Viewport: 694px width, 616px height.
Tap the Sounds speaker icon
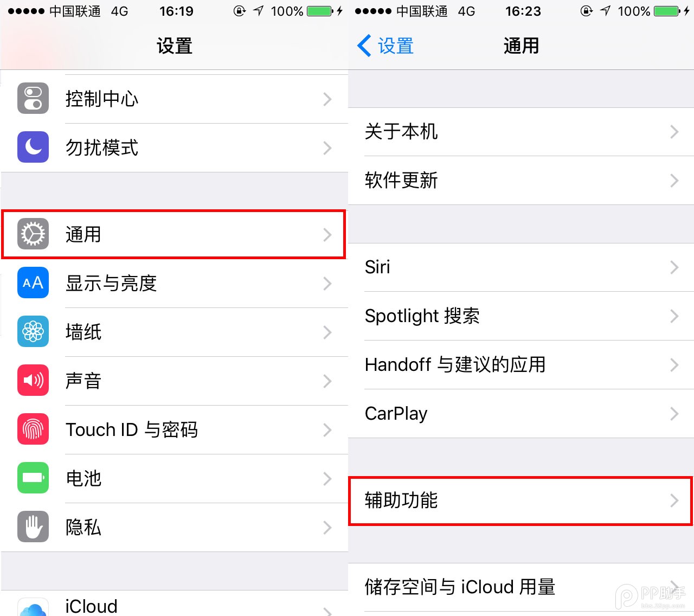click(x=33, y=381)
